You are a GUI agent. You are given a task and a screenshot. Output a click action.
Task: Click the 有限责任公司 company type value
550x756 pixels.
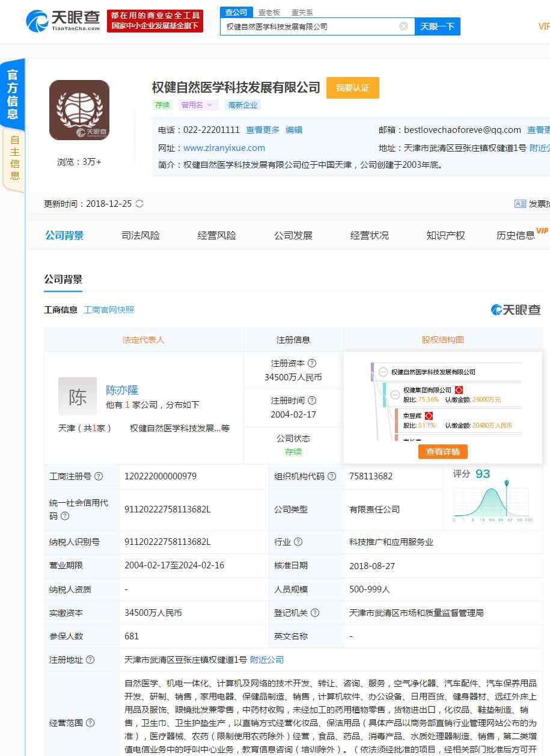[x=374, y=509]
